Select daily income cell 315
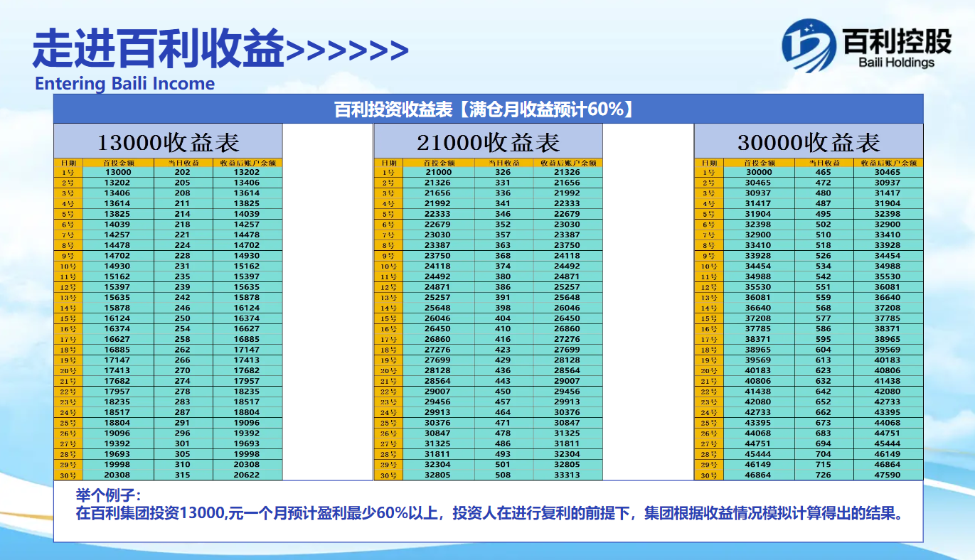 point(183,475)
